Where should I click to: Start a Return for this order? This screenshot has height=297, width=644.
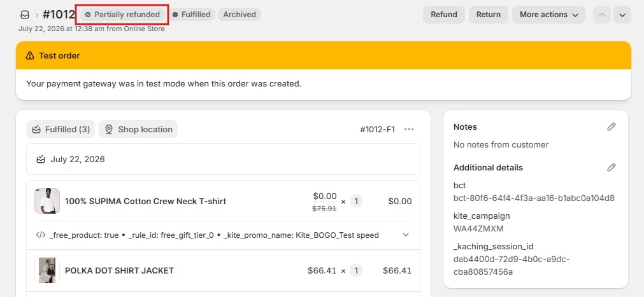click(x=489, y=15)
